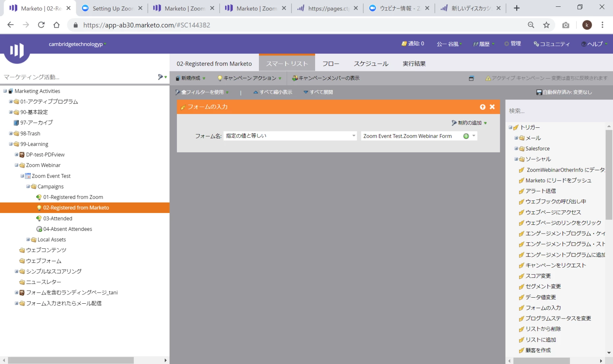Collapse 99-Learning folder

[x=11, y=144]
